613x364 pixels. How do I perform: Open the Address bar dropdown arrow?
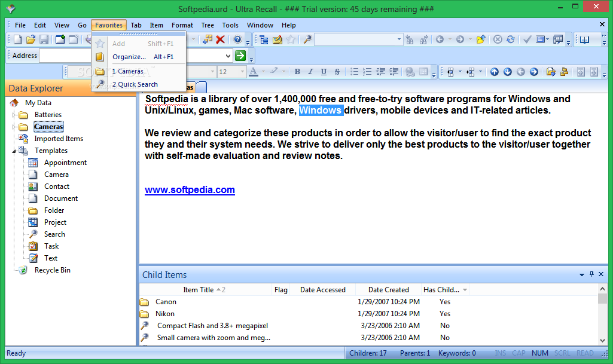(228, 56)
